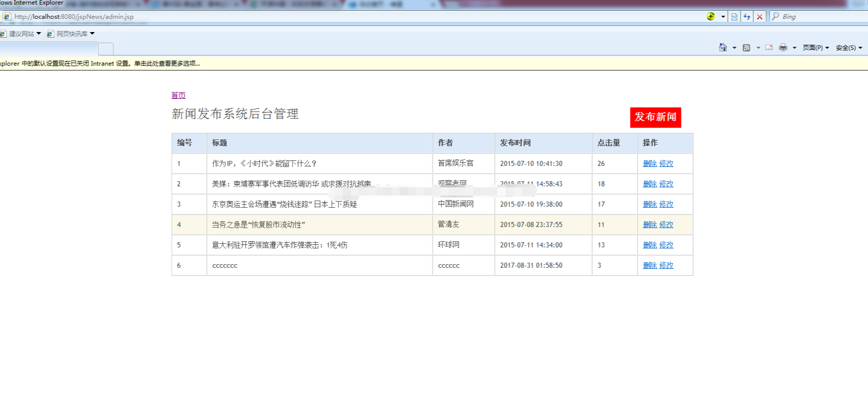Click title 东京奥运主会场遭遇“烧钱迷踪”
Viewport: 868px width, 394px height.
(284, 204)
